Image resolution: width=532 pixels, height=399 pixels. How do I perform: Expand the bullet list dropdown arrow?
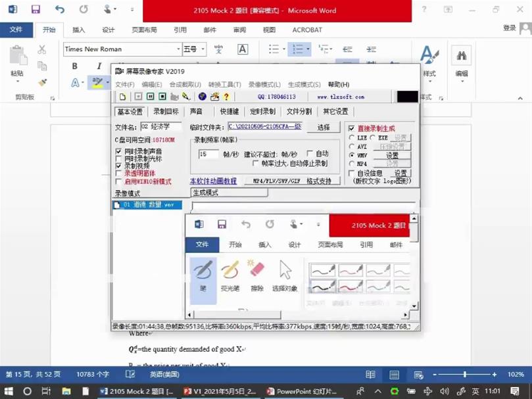coord(283,49)
